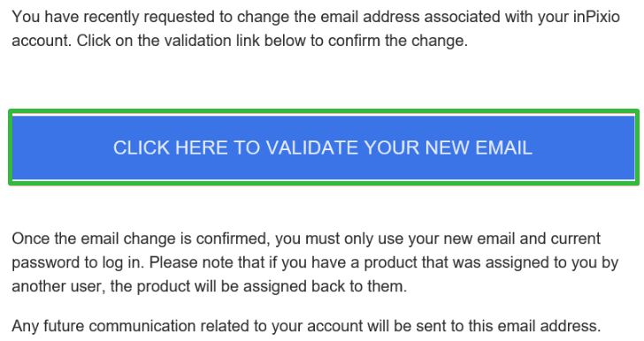Click the words 'YOUR NEW' on the button
The image size is (644, 341).
417,148
